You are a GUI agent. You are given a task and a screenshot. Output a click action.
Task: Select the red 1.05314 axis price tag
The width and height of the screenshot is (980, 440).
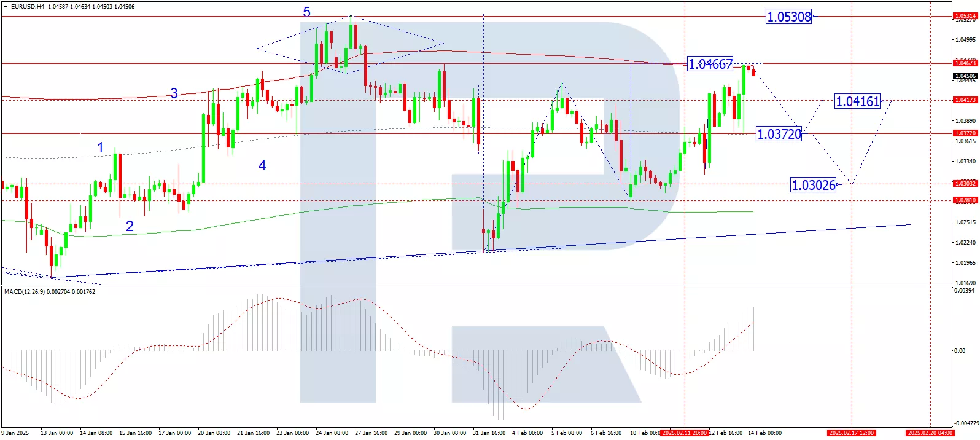pos(964,16)
